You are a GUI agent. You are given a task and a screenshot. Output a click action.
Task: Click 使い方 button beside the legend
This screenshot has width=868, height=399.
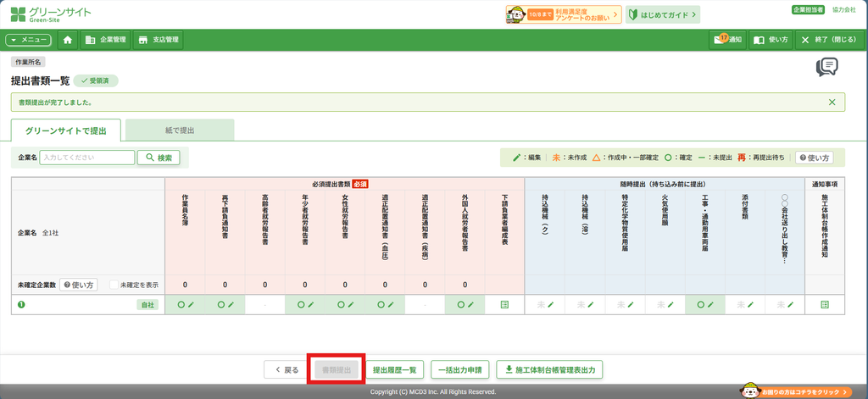(815, 158)
